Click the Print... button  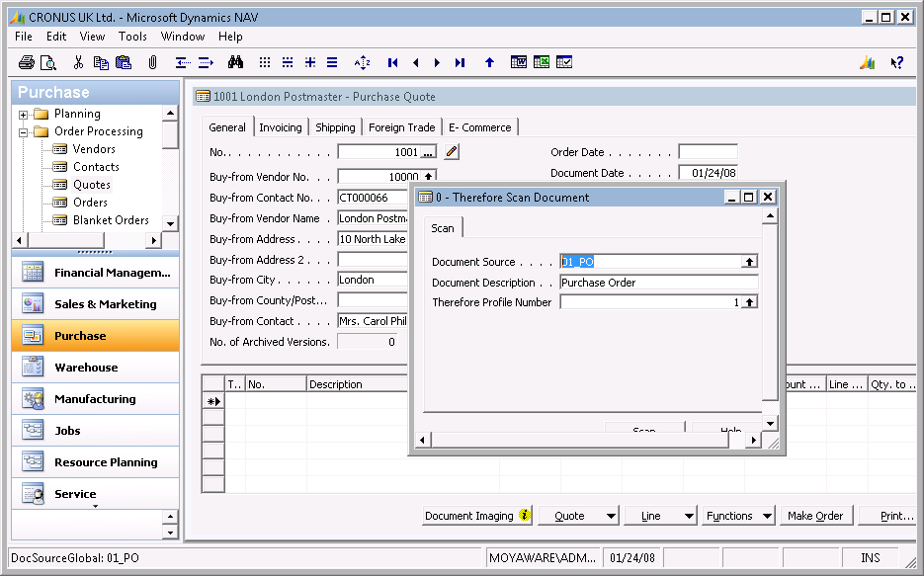tap(889, 516)
